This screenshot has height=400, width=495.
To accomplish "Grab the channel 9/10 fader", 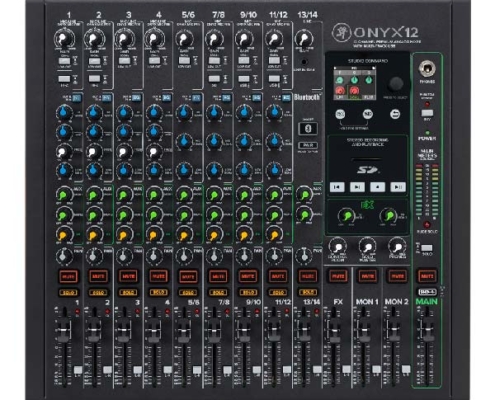I will tap(244, 330).
